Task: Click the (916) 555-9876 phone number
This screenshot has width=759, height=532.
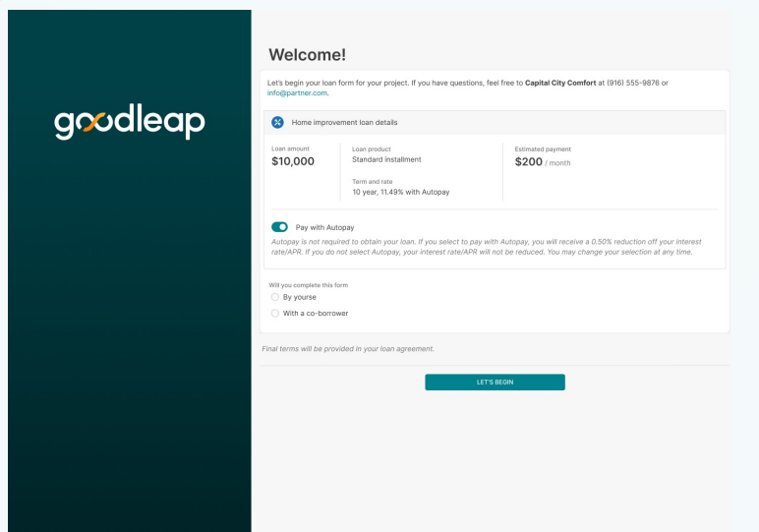Action: tap(633, 83)
